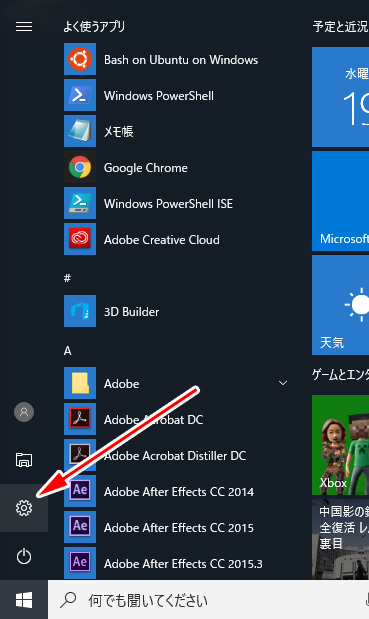Open the news tile below Xbox

tap(340, 538)
